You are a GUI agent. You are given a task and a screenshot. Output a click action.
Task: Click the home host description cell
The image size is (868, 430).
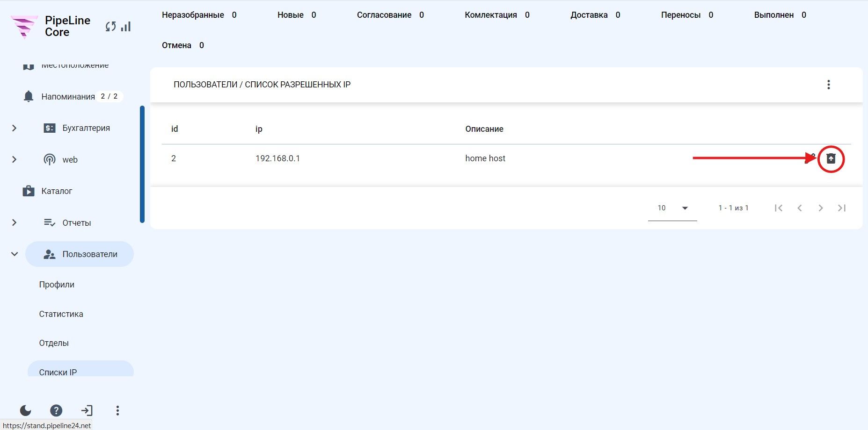point(485,158)
